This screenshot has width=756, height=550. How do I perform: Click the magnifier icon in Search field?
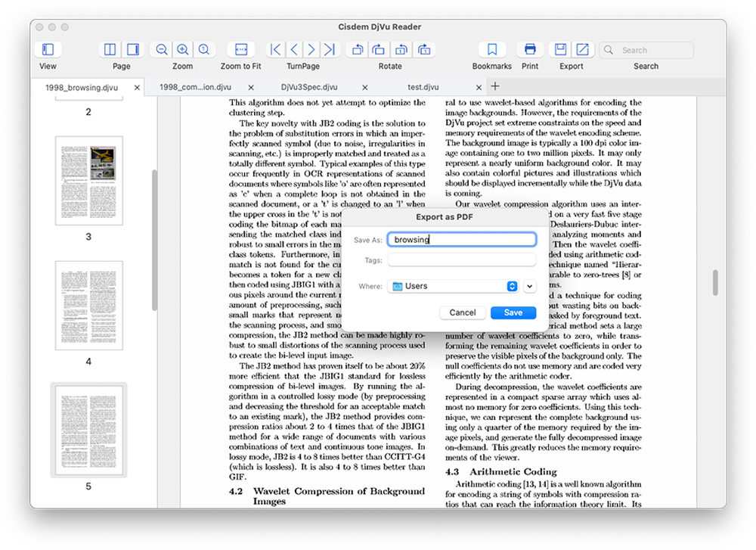coord(609,50)
